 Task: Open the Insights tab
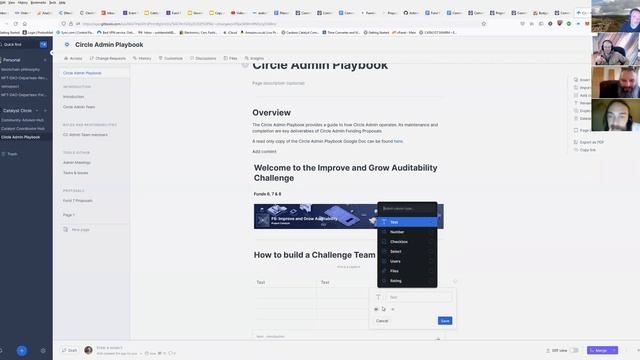(254, 58)
